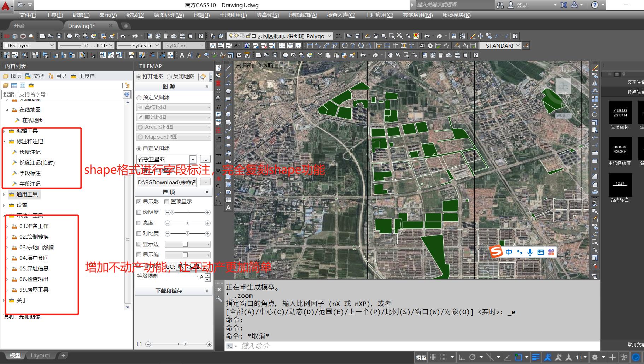Screen dimensions: 644x364
Task: Open the 绘图处理(W) menu
Action: [x=169, y=15]
